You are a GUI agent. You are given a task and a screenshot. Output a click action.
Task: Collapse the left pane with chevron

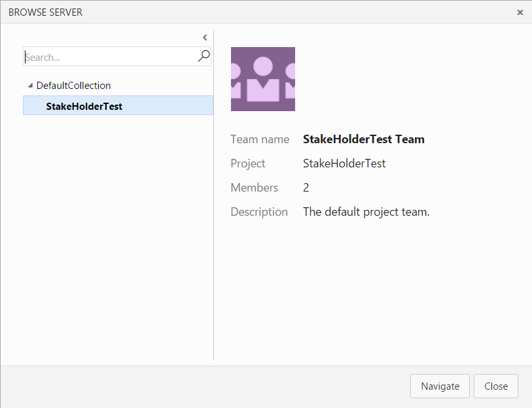205,37
